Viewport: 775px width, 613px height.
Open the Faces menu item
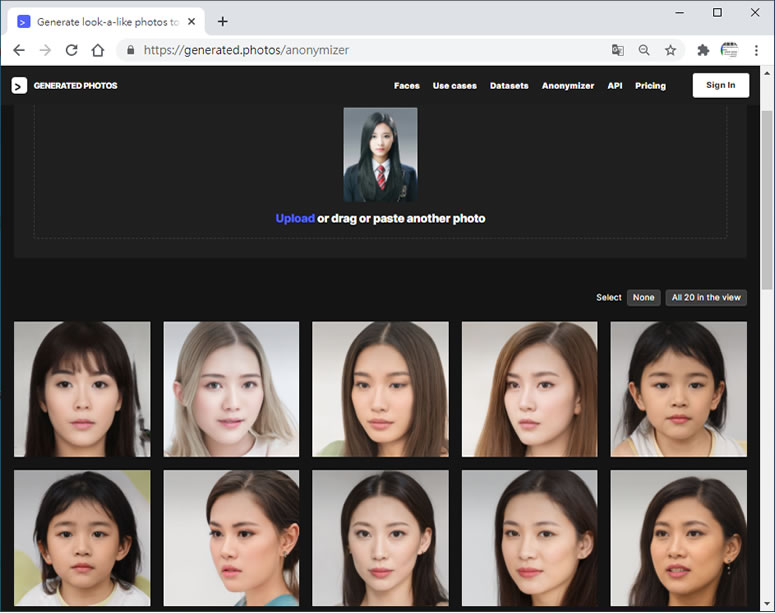click(407, 86)
